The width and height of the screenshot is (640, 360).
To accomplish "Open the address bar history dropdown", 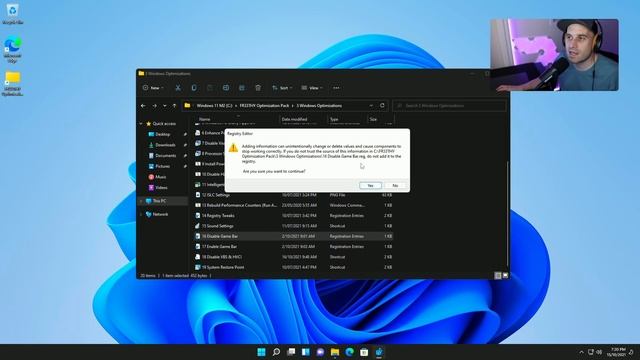I will 371,106.
